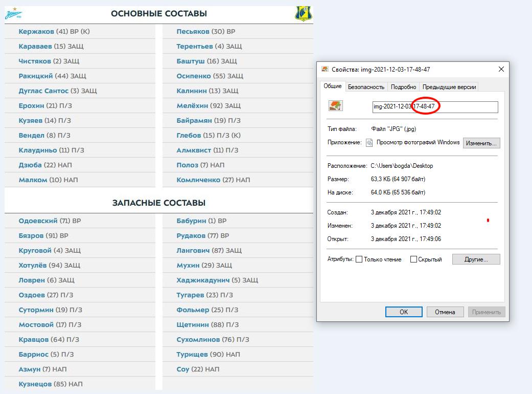Open player link Клаудиньо

click(38, 150)
